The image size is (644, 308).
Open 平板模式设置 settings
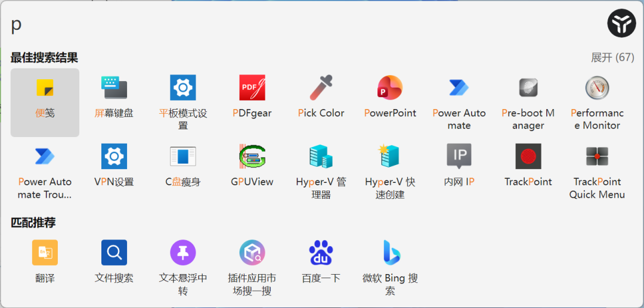point(183,102)
